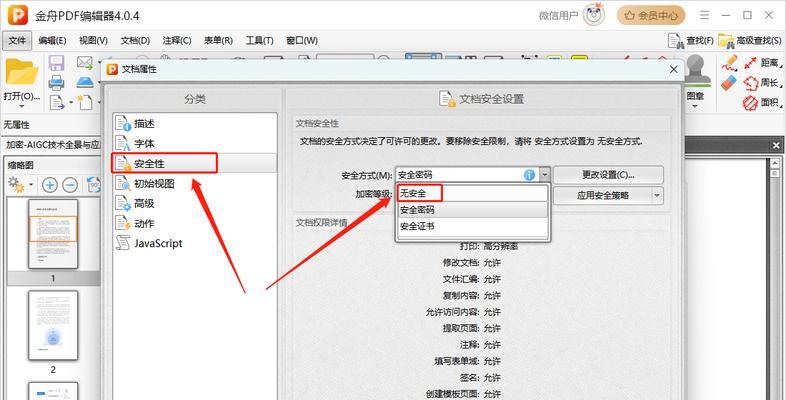
Task: Open the 视图(V) menu
Action: pyautogui.click(x=94, y=41)
